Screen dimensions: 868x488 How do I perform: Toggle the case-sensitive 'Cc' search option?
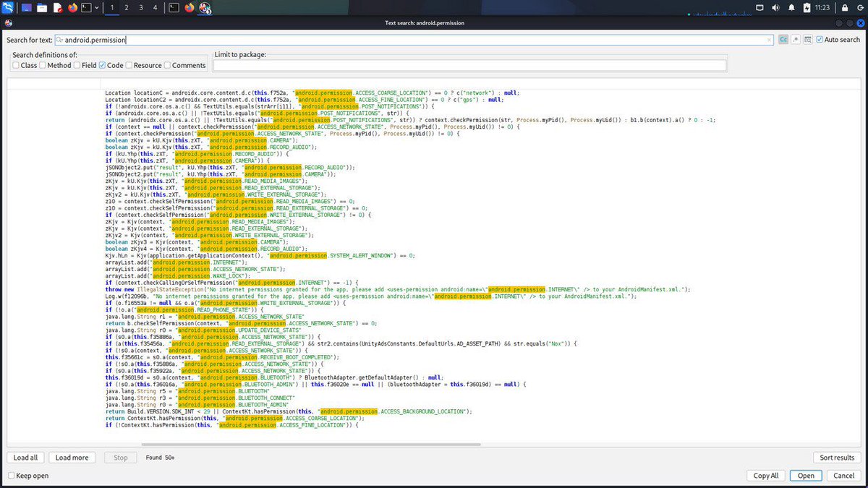[x=783, y=40]
